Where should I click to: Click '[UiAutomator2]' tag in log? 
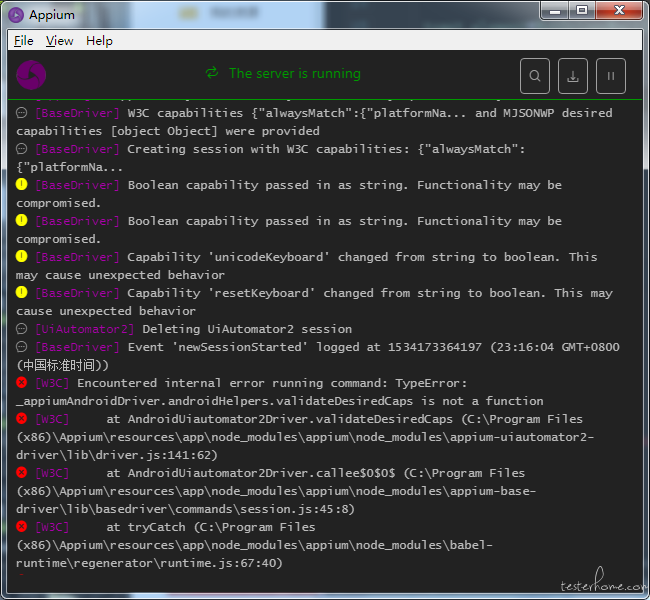tap(85, 329)
